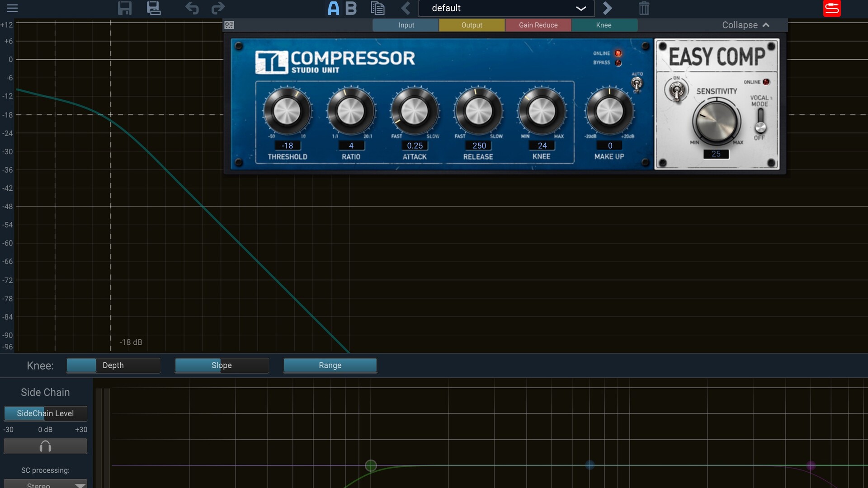Select the Knee tab
This screenshot has height=488, width=868.
604,25
